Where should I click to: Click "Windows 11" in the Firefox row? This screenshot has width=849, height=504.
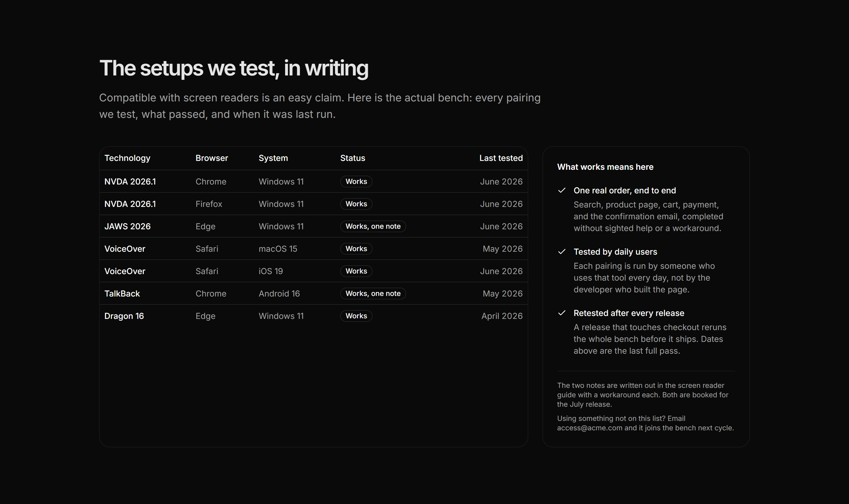(x=281, y=204)
